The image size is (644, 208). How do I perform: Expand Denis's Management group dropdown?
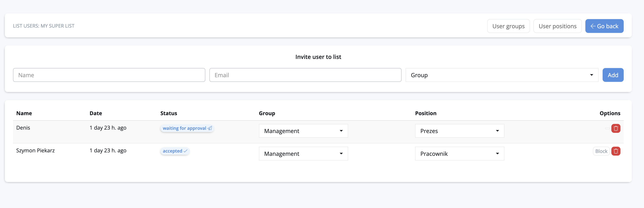303,131
